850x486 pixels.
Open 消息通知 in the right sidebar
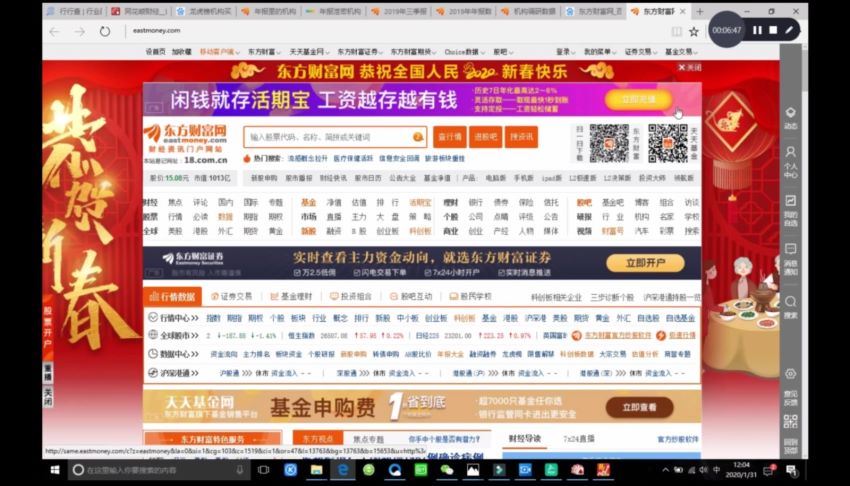(x=790, y=258)
